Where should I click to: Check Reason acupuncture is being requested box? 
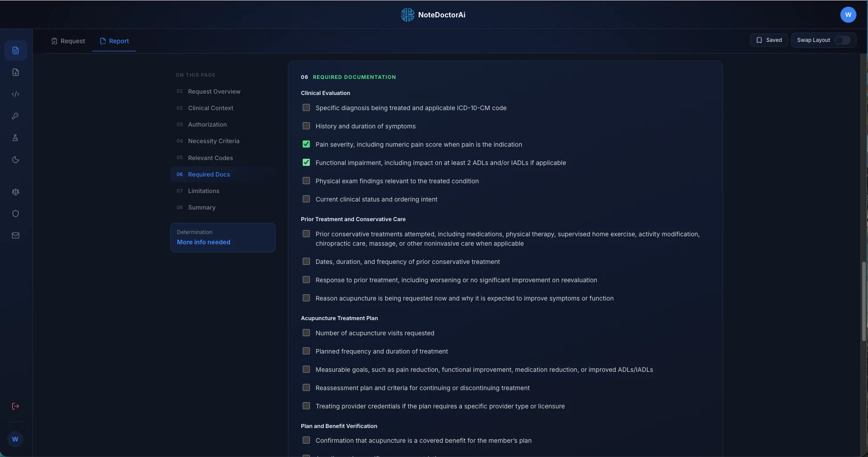pos(306,298)
